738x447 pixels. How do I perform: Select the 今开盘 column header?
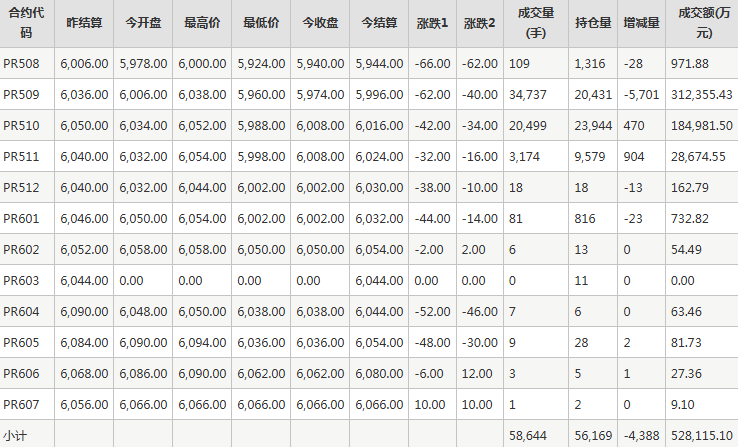tap(143, 23)
